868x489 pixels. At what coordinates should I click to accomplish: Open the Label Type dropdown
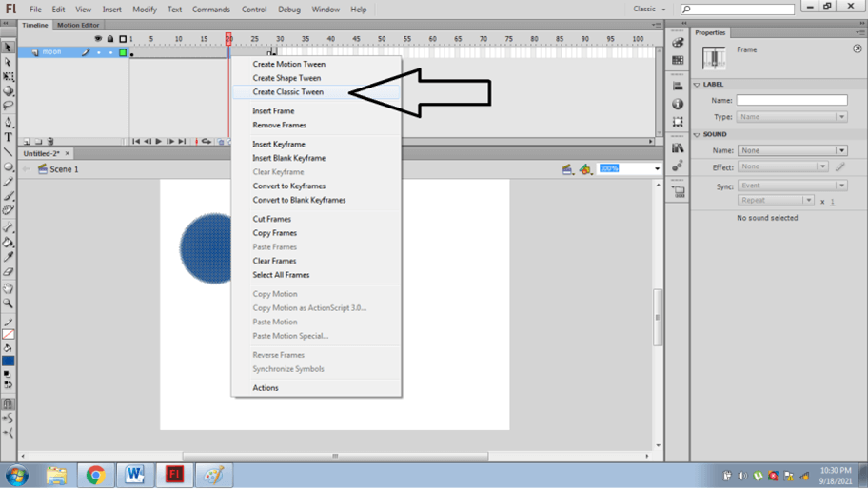pos(792,117)
